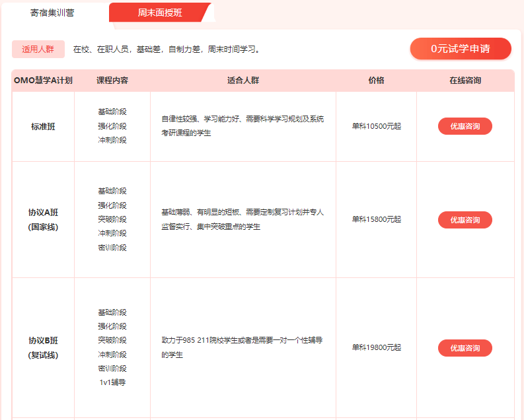Click 优惠咨询 in the 协议B班 row
Screen dimensions: 524x420
(x=465, y=348)
